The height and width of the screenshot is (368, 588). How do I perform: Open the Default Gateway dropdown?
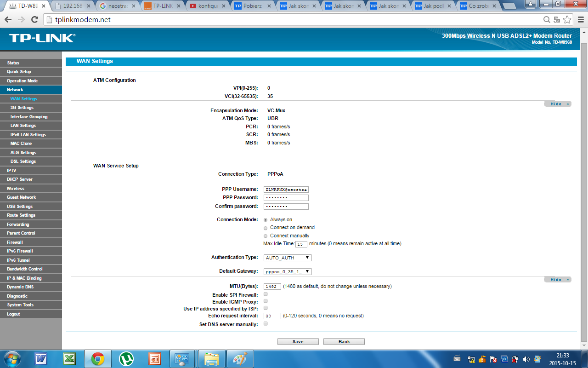[x=288, y=271]
